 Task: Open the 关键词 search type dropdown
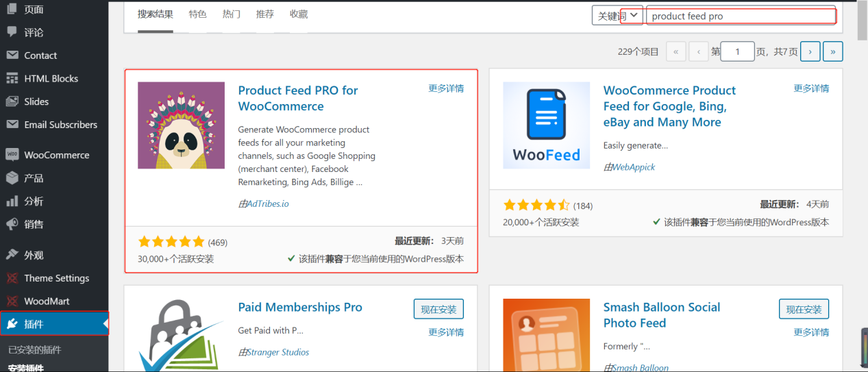click(617, 16)
